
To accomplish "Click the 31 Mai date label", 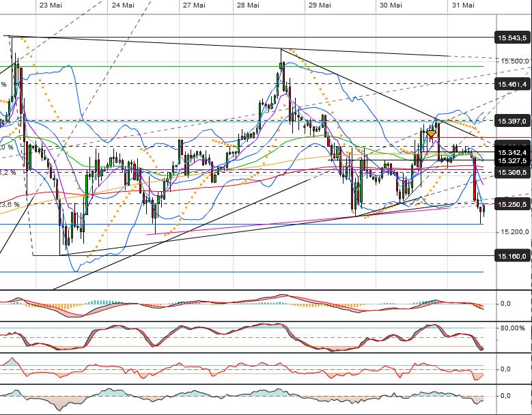I will coord(463,5).
